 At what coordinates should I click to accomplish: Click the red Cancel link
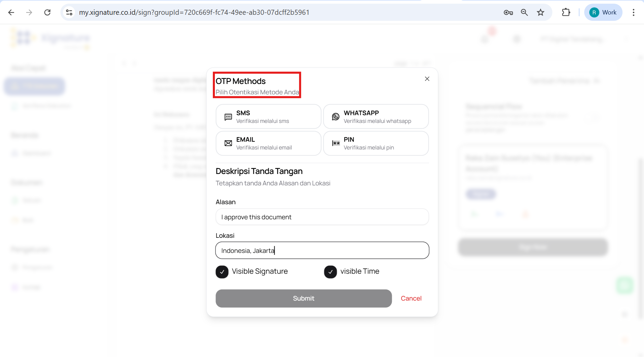411,298
